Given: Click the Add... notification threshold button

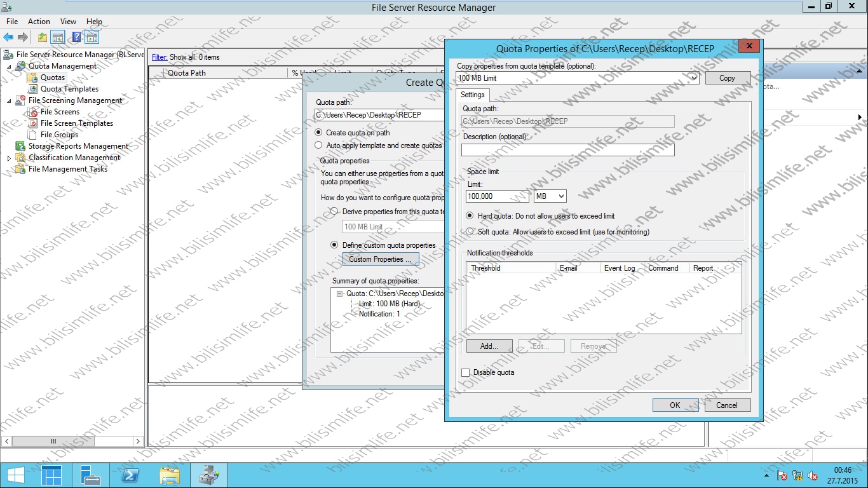Looking at the screenshot, I should coord(489,346).
